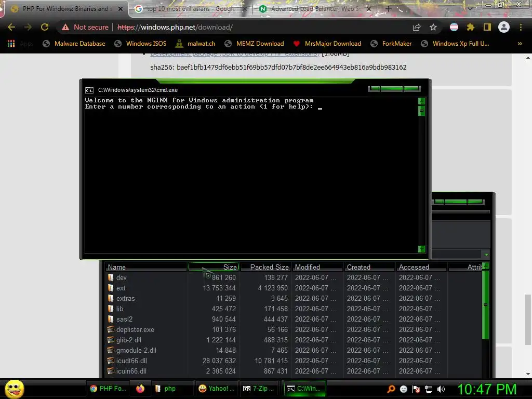Open the network tray icon
This screenshot has width=532, height=399.
tap(429, 389)
